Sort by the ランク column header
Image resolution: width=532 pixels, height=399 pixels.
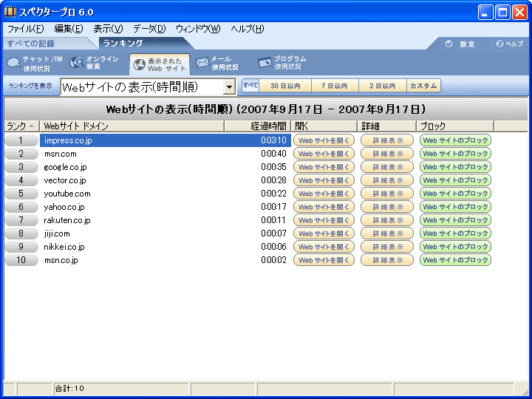click(x=21, y=126)
